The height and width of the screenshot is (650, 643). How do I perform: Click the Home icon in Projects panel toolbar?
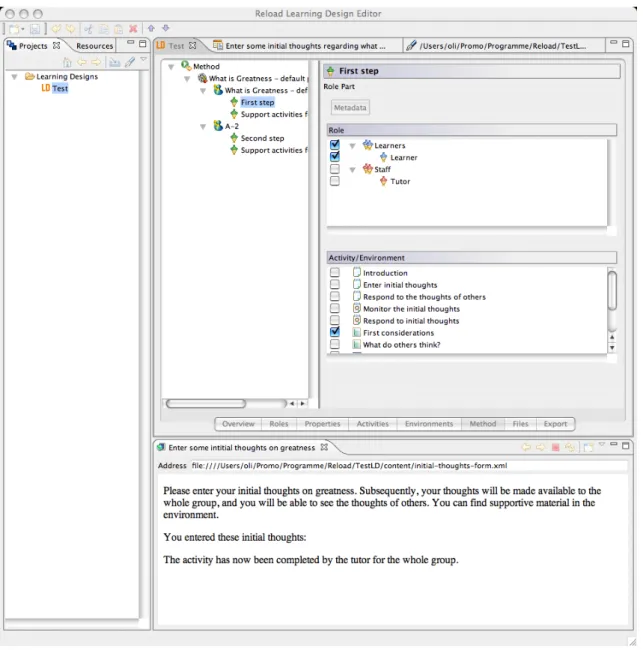click(x=67, y=62)
